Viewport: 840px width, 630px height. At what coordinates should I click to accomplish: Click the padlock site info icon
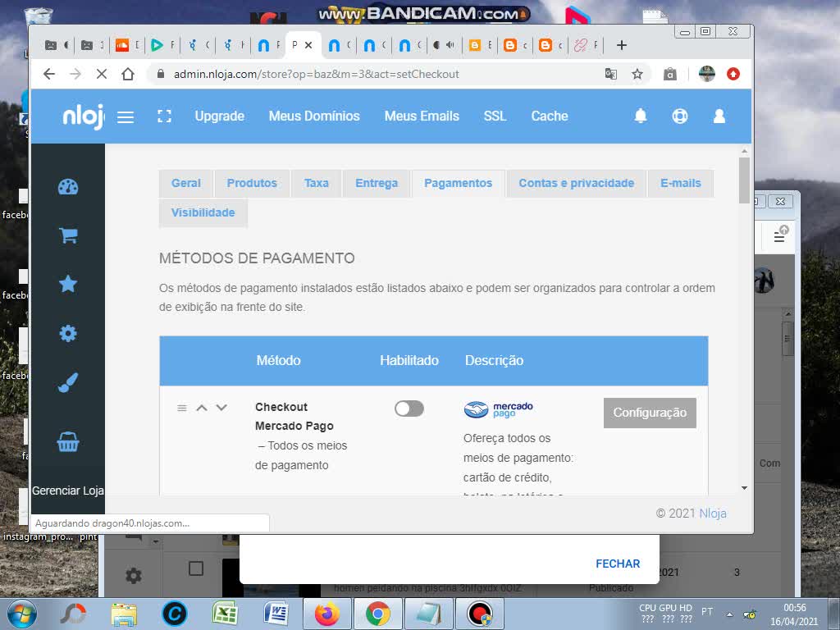(x=160, y=74)
